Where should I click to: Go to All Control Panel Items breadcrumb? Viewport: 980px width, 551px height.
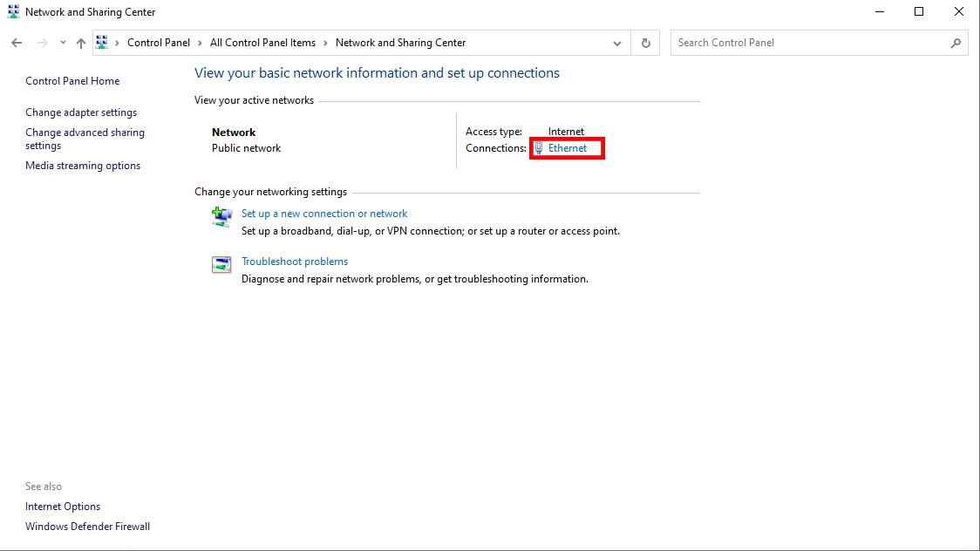tap(262, 43)
